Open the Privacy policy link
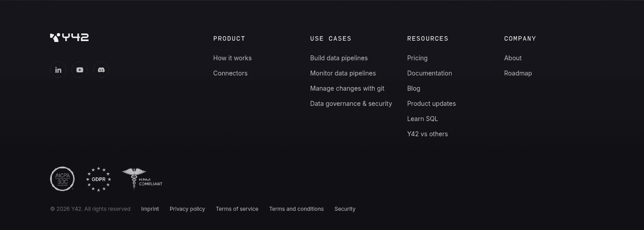This screenshot has height=230, width=644. coord(187,209)
